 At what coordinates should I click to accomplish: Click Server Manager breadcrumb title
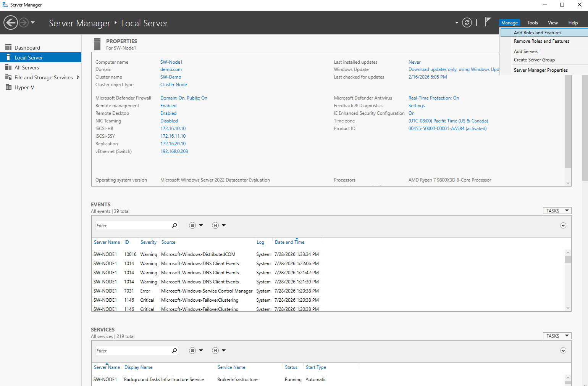[79, 23]
